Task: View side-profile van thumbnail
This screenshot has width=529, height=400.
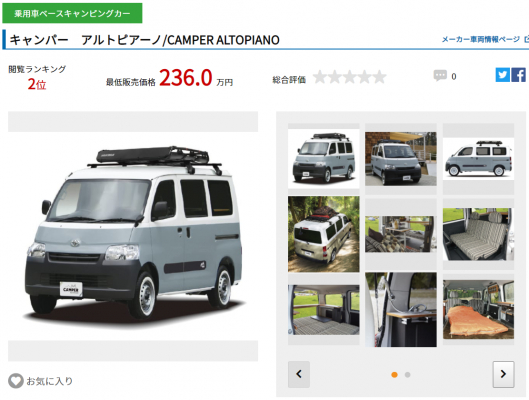Action: (478, 159)
